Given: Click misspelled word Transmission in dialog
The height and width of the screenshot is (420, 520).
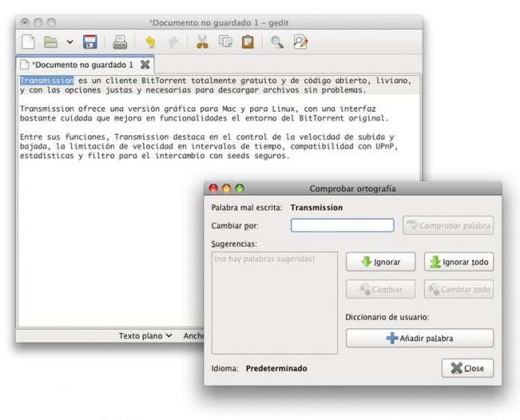Looking at the screenshot, I should pyautogui.click(x=317, y=207).
